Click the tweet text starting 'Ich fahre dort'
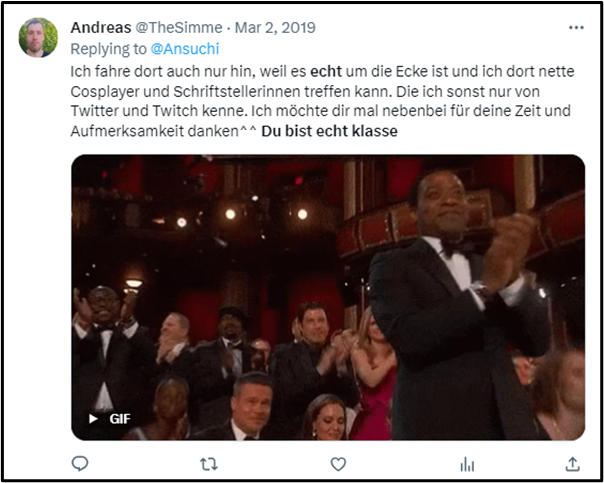 (x=322, y=101)
